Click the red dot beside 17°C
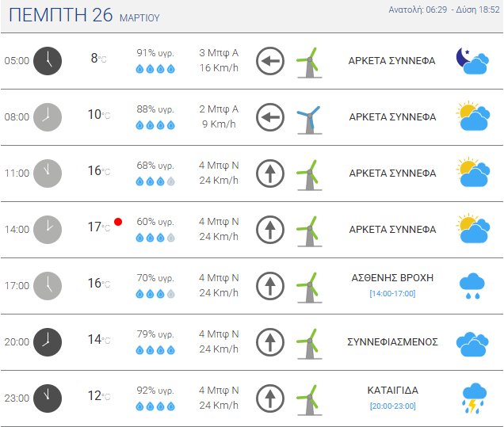This screenshot has height=427, width=504. click(x=118, y=222)
